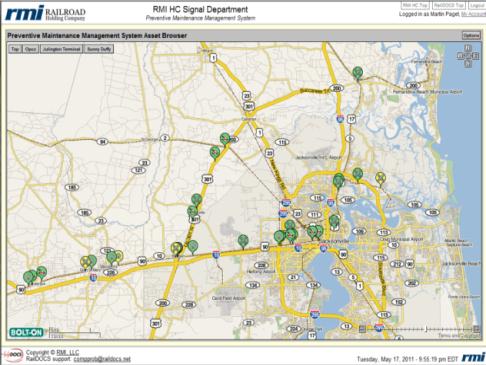The image size is (486, 365).
Task: Pan the map down with arrow control
Action: click(x=468, y=63)
